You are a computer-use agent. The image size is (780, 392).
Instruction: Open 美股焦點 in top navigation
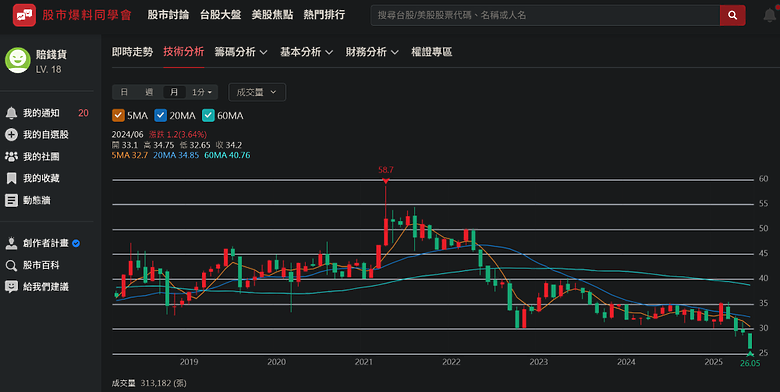(272, 15)
